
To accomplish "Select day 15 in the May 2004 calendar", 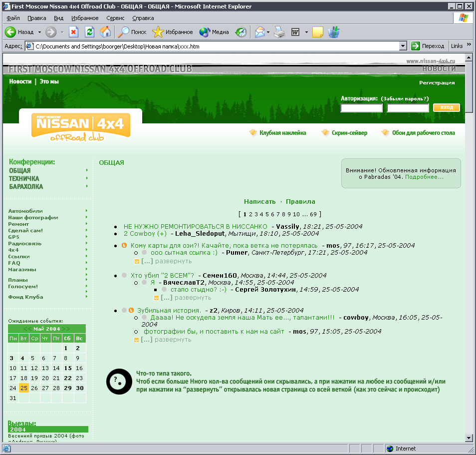I will 68,368.
